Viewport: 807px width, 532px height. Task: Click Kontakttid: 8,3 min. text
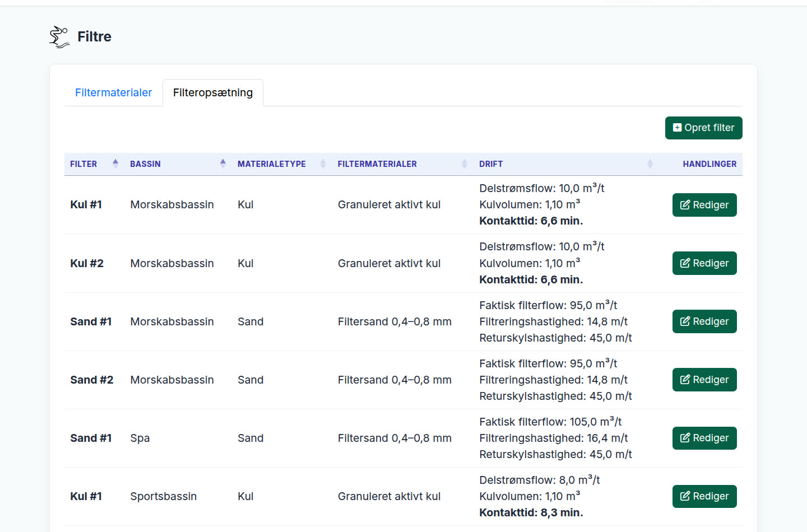pos(531,512)
